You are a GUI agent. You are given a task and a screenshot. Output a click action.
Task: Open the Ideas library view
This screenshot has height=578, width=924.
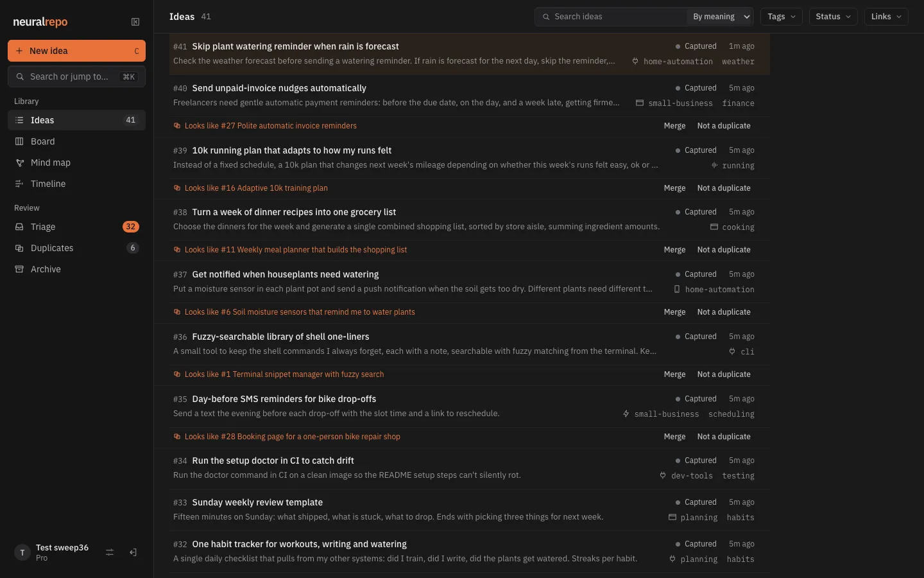coord(76,120)
